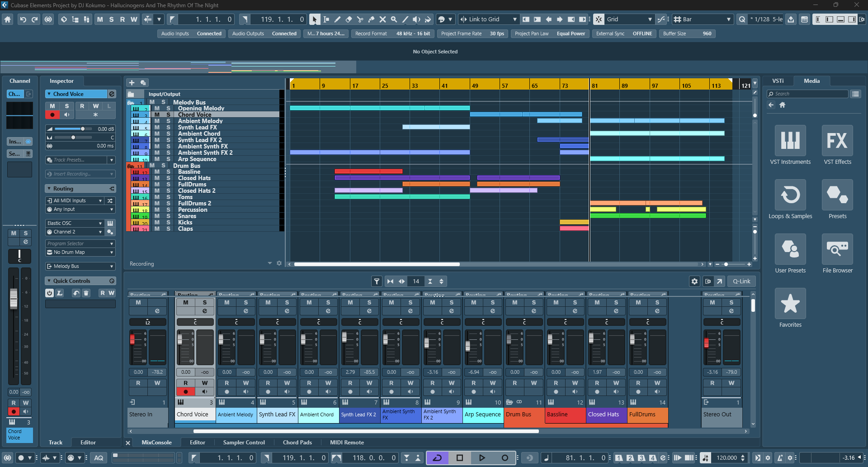Click the Undo arrow in toolbar
This screenshot has width=868, height=467.
click(x=23, y=19)
